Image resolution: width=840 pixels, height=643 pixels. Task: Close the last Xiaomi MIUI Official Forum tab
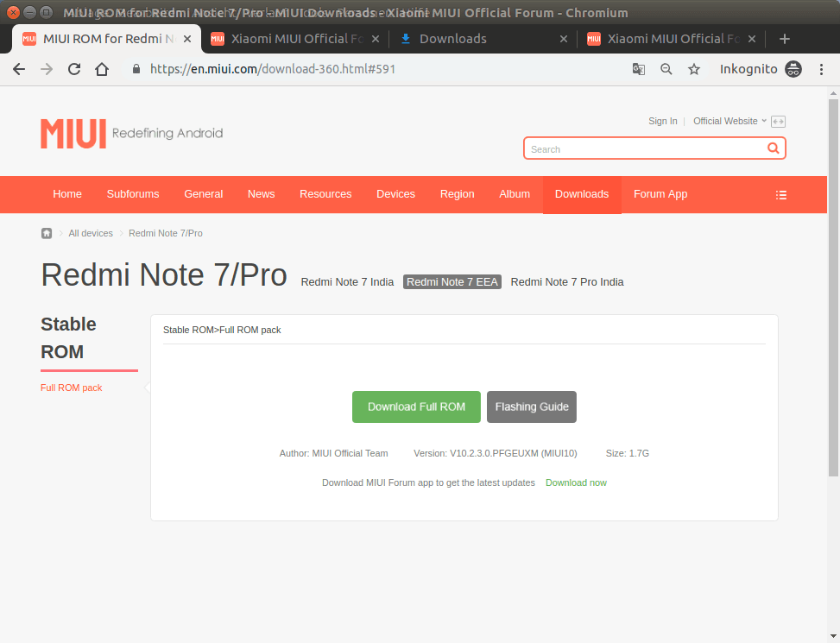tap(752, 39)
